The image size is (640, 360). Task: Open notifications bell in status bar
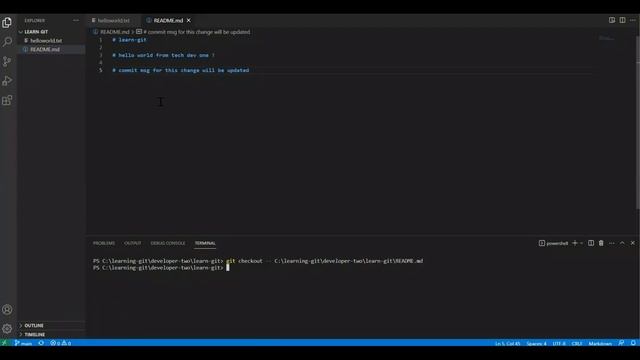(x=633, y=343)
